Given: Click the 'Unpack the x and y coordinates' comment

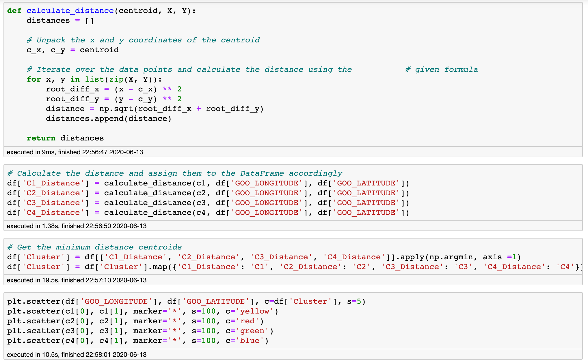Looking at the screenshot, I should 143,40.
